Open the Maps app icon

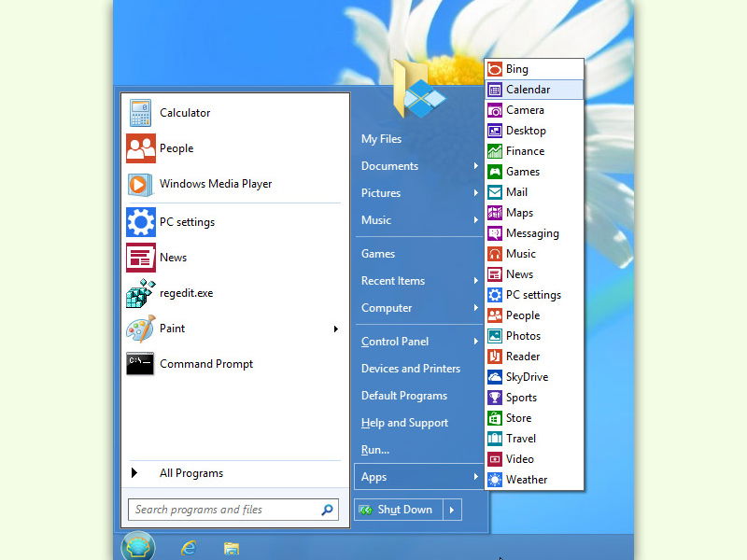point(495,213)
